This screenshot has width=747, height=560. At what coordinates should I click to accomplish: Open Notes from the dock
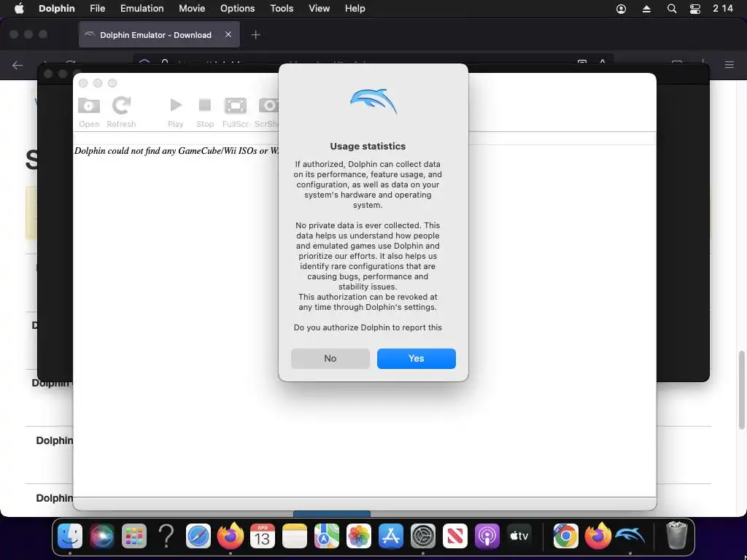point(295,536)
